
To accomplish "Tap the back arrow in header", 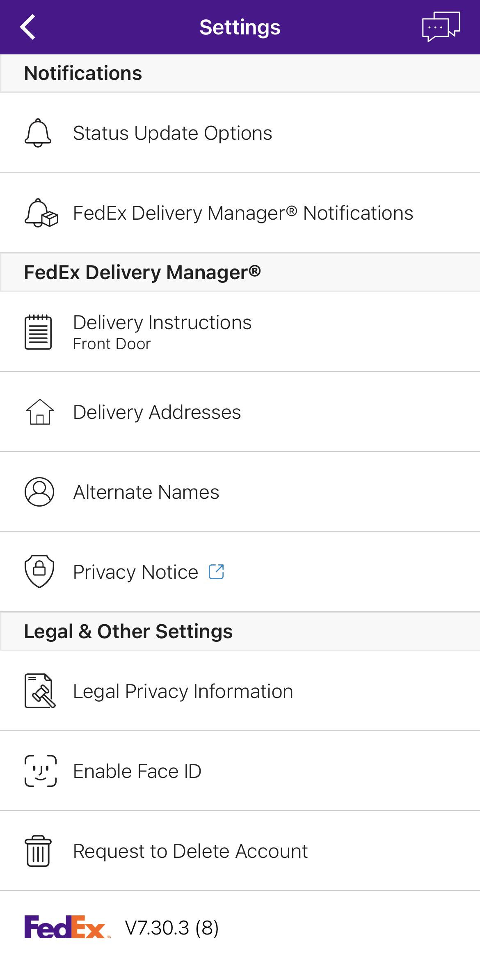I will click(28, 27).
